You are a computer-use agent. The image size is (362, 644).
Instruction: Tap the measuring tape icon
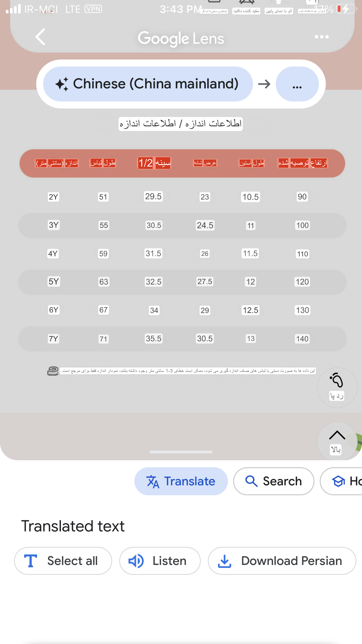tap(53, 371)
